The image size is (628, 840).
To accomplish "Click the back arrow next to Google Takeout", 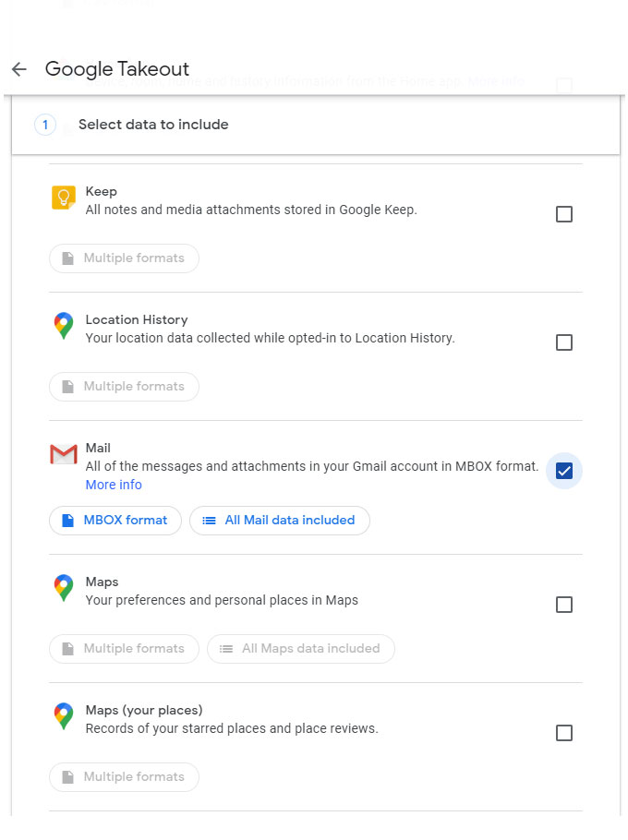I will 18,69.
